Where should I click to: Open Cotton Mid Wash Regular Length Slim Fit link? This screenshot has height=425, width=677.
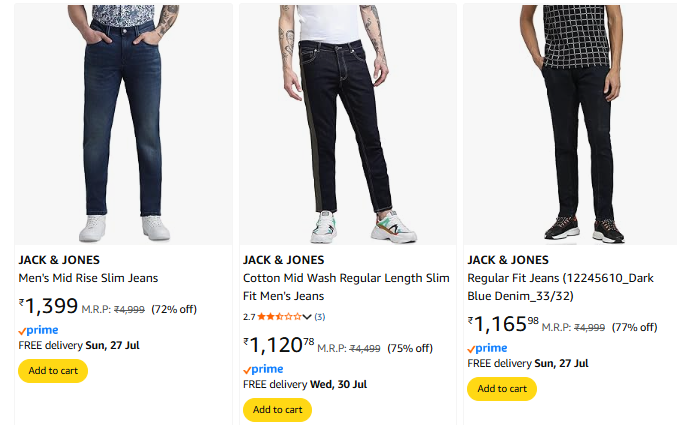coord(346,287)
